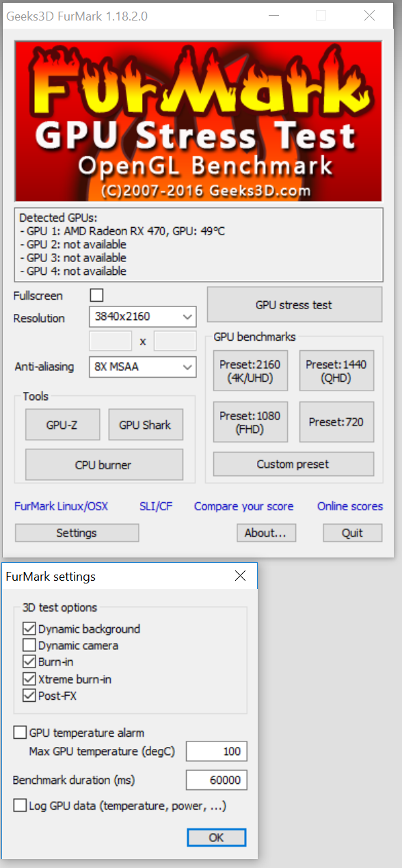Screen dimensions: 402x868
Task: Click the FurMark GPU Stress Test banner
Action: click(198, 121)
